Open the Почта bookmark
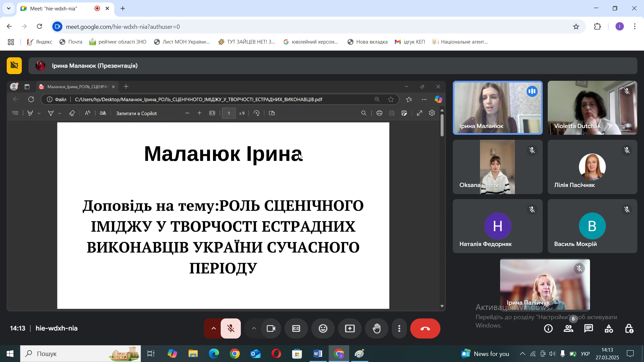 [x=71, y=42]
